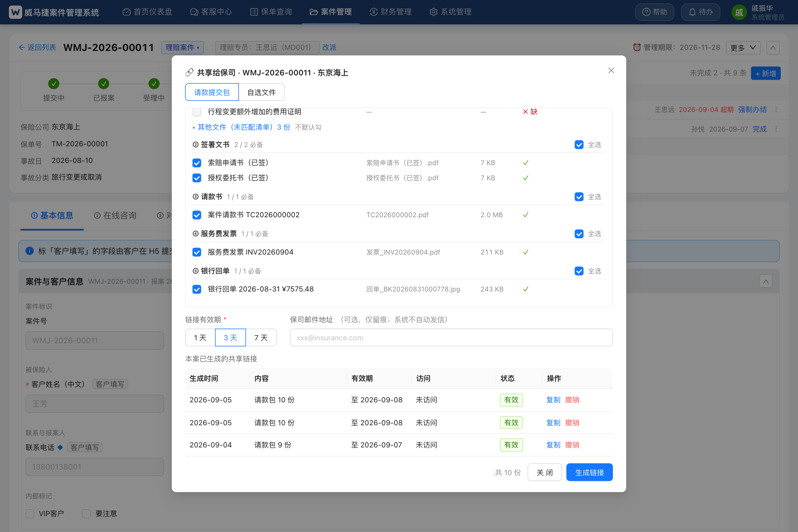Click the 戚 user avatar

point(739,13)
